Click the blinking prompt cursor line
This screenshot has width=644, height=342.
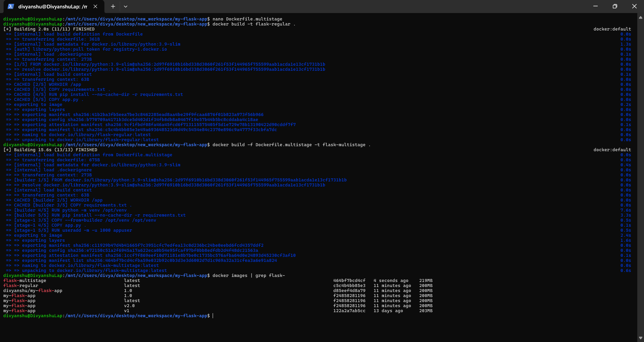click(x=213, y=316)
